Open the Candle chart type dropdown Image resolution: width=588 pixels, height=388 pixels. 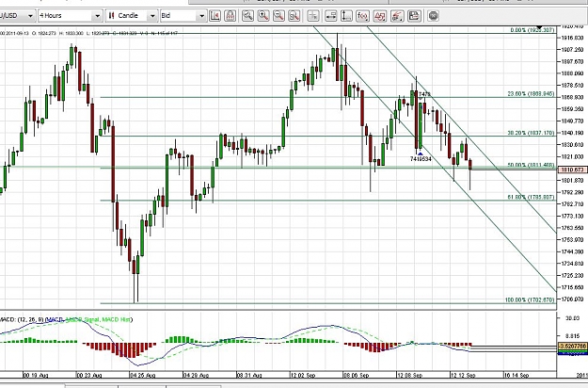pyautogui.click(x=132, y=16)
